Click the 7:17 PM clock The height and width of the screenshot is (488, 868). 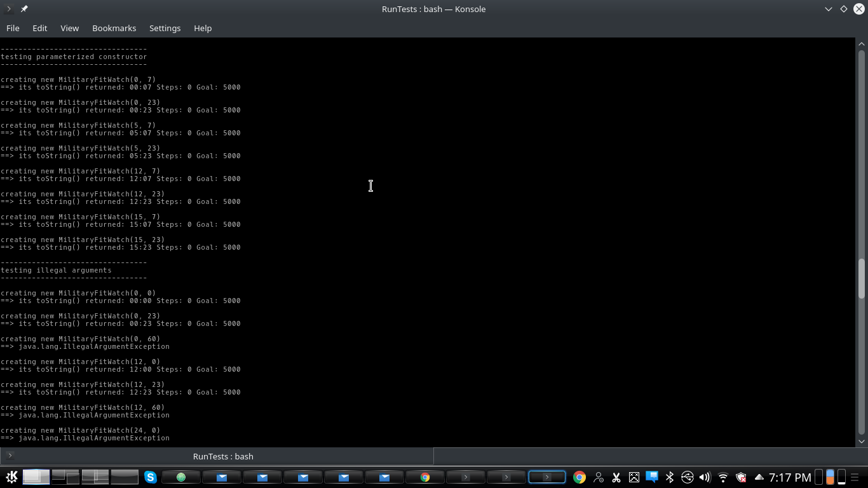[x=790, y=477]
